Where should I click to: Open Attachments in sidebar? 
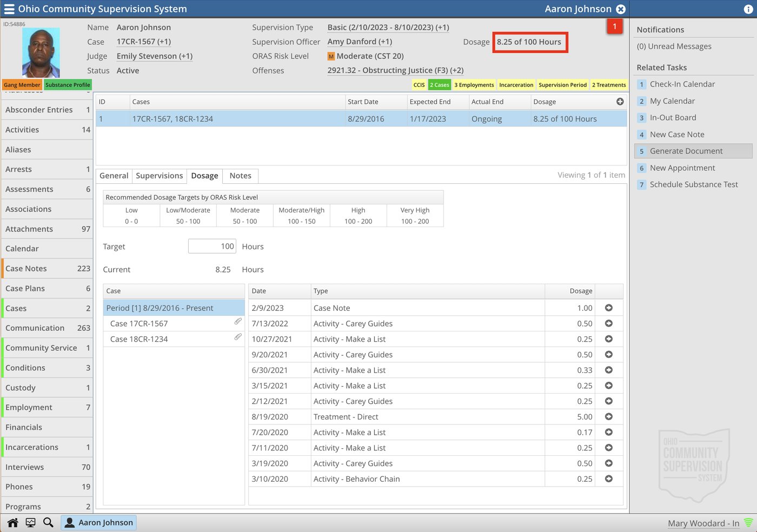point(48,229)
